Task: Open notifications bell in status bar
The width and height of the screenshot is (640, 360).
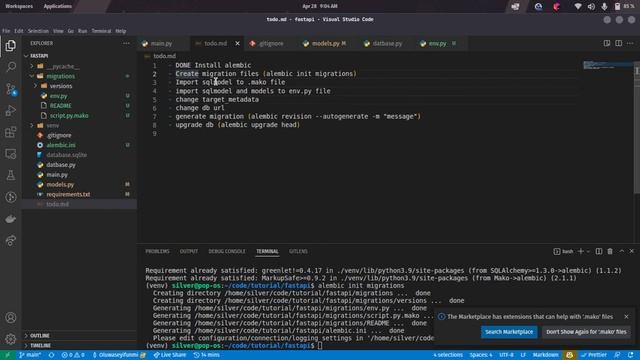Action: click(x=631, y=355)
